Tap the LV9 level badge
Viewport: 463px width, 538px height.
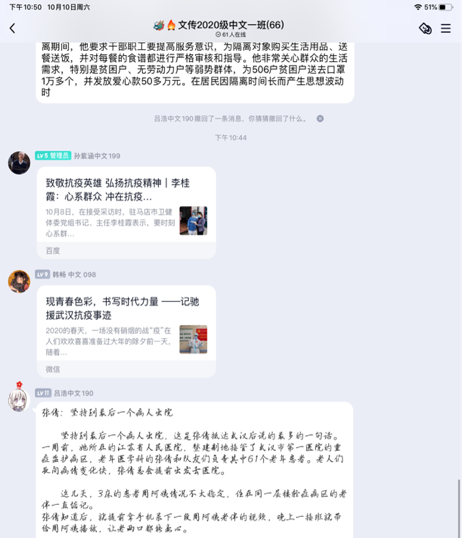43,274
